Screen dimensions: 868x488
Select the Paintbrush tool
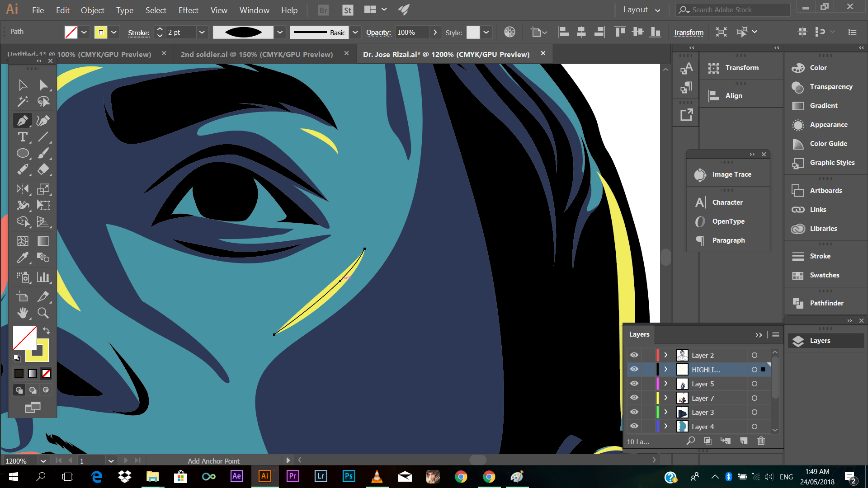coord(43,153)
